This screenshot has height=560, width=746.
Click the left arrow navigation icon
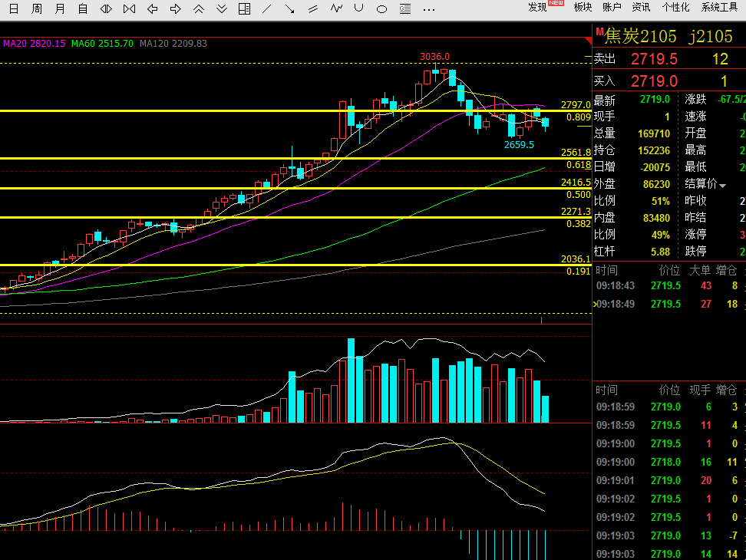pos(152,8)
